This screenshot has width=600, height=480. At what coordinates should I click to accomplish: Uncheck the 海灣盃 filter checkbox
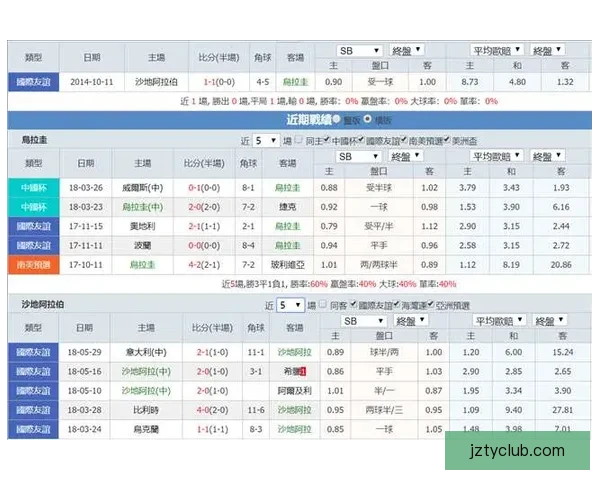pyautogui.click(x=396, y=304)
